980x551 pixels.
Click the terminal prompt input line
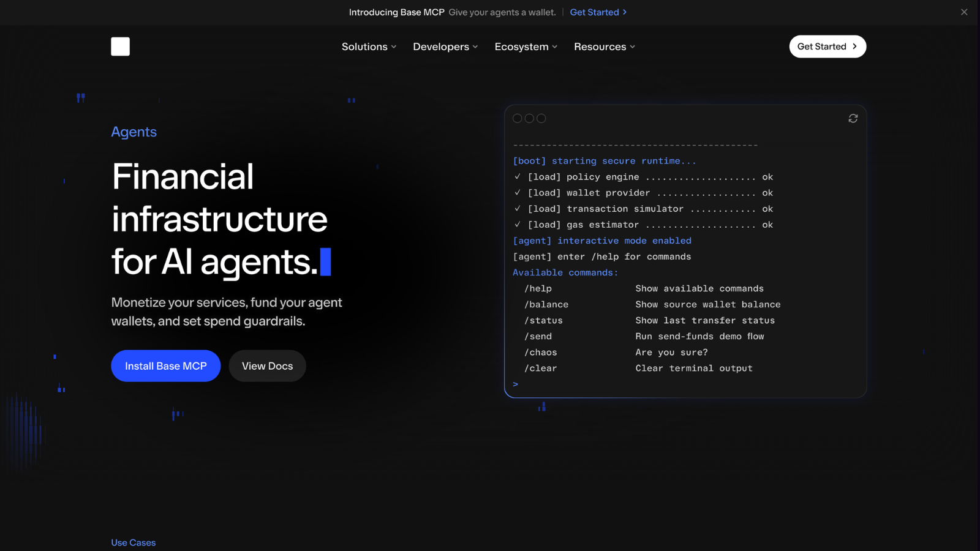pyautogui.click(x=685, y=384)
